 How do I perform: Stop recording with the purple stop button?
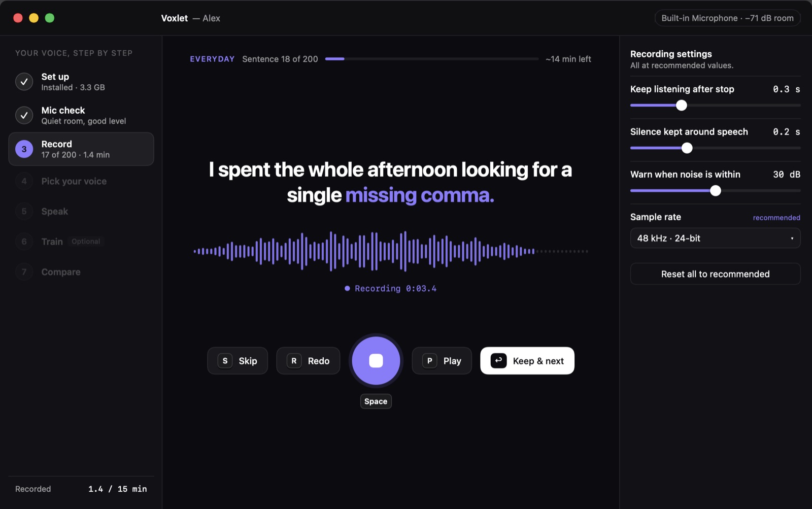coord(376,361)
